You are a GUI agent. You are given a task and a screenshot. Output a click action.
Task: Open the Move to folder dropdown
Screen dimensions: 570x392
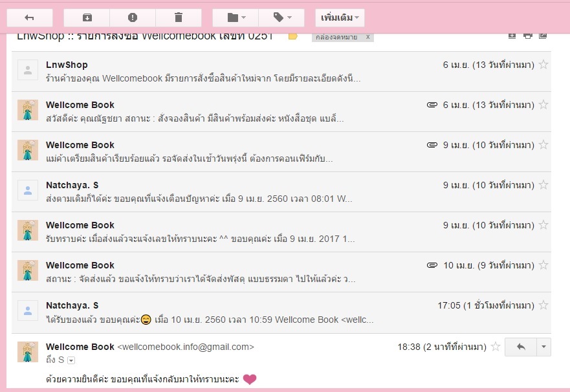coord(235,17)
